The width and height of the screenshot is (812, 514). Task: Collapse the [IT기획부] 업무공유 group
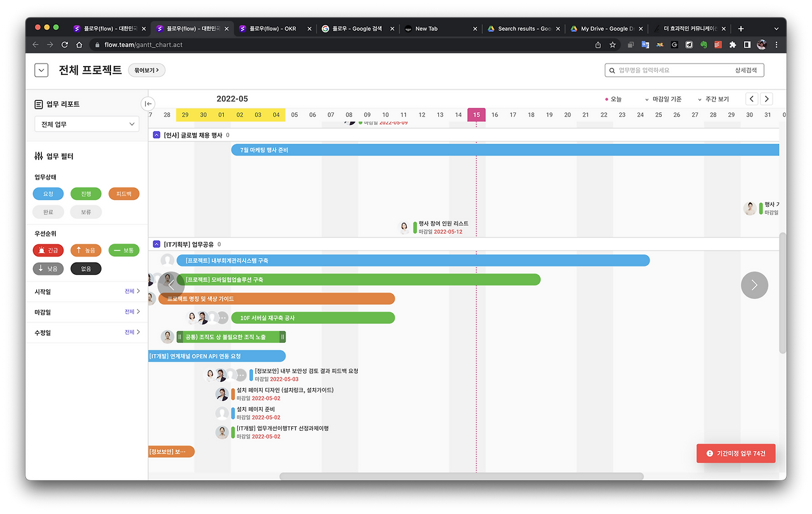157,244
